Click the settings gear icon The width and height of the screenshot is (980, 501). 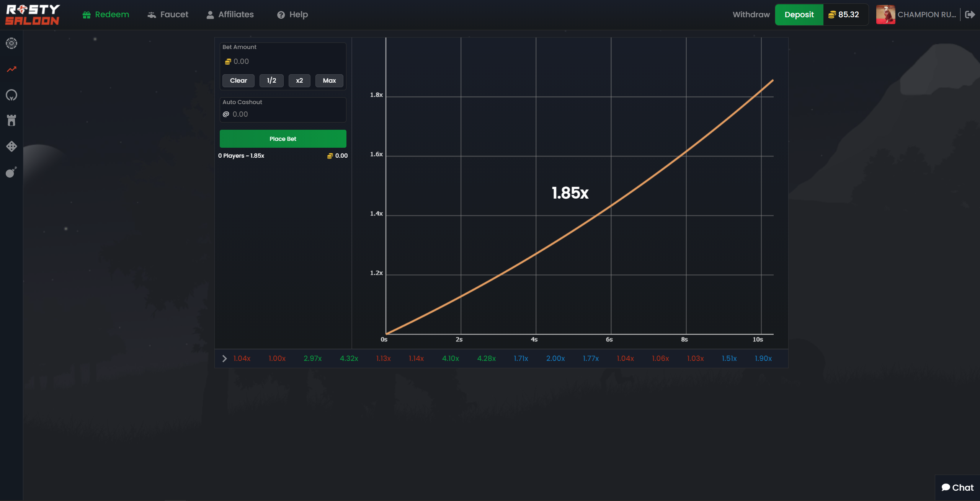pyautogui.click(x=11, y=43)
